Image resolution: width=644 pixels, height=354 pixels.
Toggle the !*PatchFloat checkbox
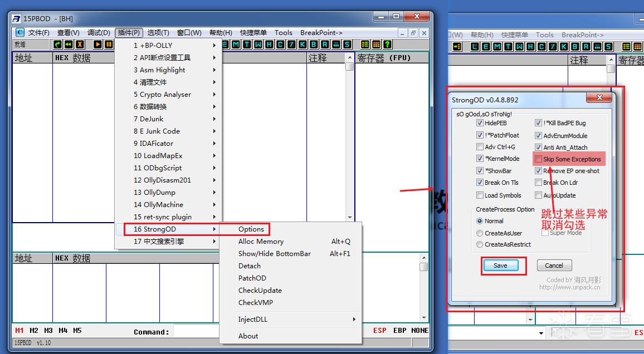(x=480, y=135)
